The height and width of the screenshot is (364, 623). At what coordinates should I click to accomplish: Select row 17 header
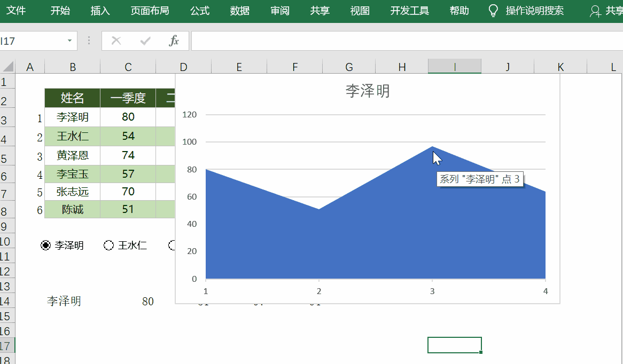tap(7, 345)
